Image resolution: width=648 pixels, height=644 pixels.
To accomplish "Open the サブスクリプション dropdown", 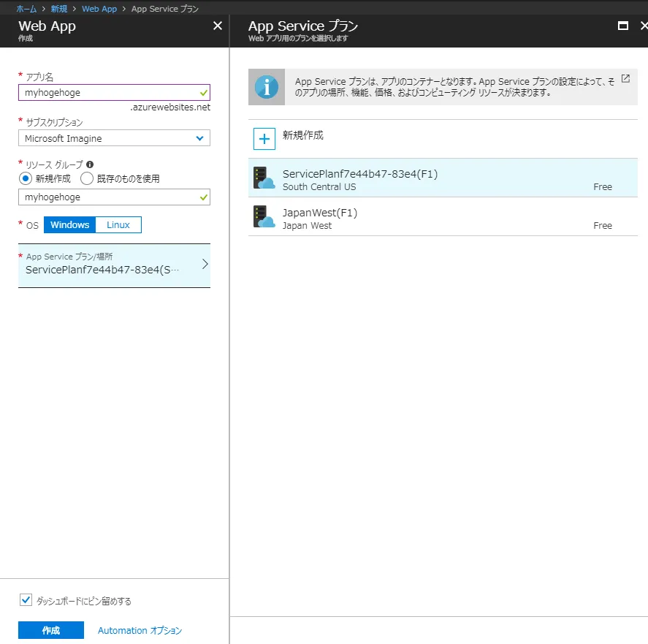I will point(114,138).
